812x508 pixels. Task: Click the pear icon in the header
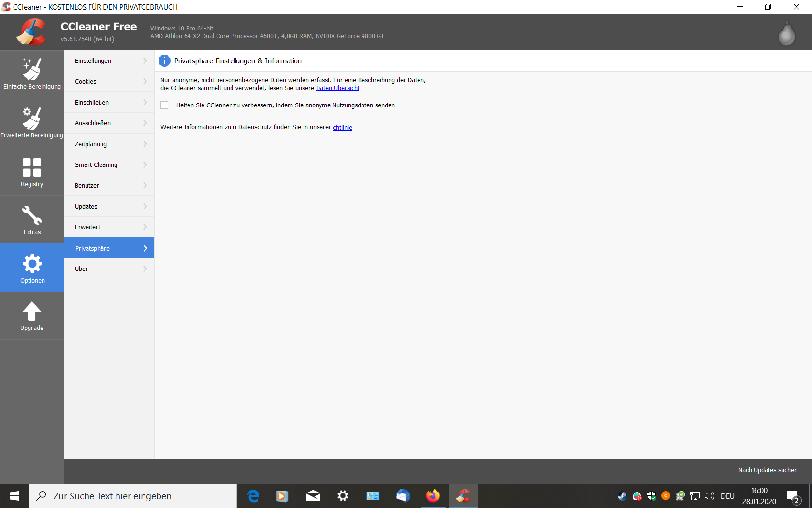pos(786,33)
